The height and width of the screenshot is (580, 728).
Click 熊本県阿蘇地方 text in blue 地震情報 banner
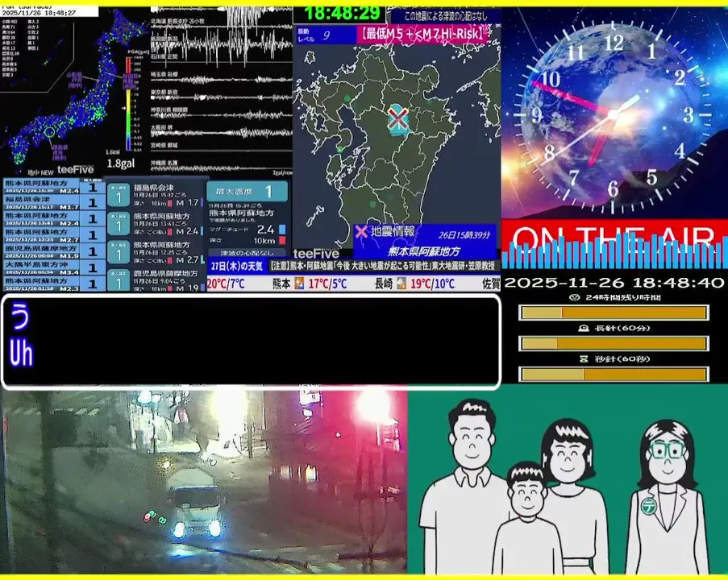[x=424, y=251]
